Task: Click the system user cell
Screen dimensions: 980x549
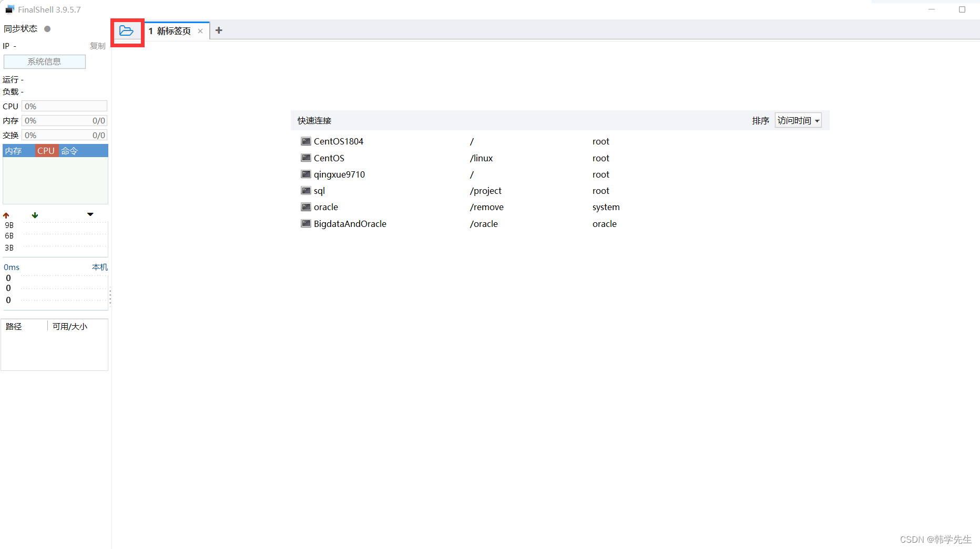Action: coord(606,207)
